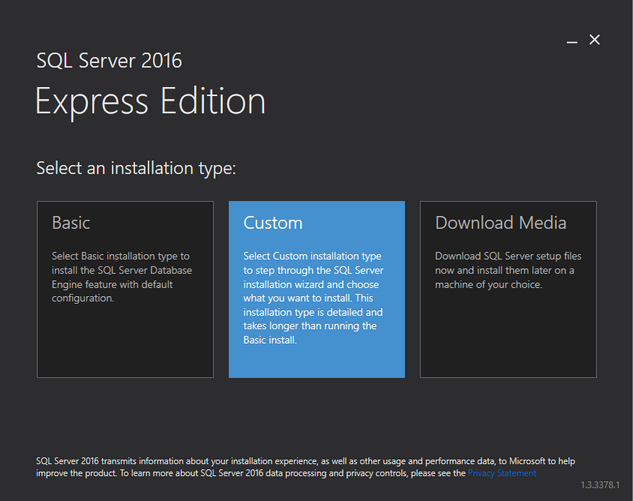Open the Privacy Statement link

point(502,473)
